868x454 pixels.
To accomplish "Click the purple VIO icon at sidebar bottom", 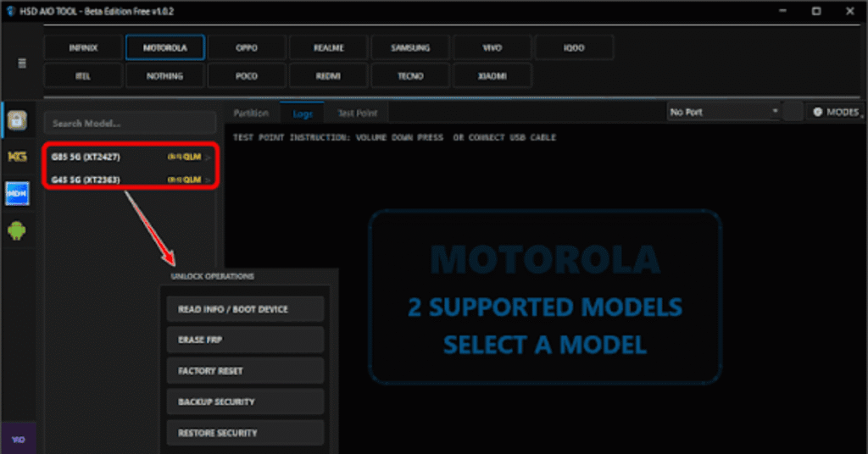I will (19, 439).
